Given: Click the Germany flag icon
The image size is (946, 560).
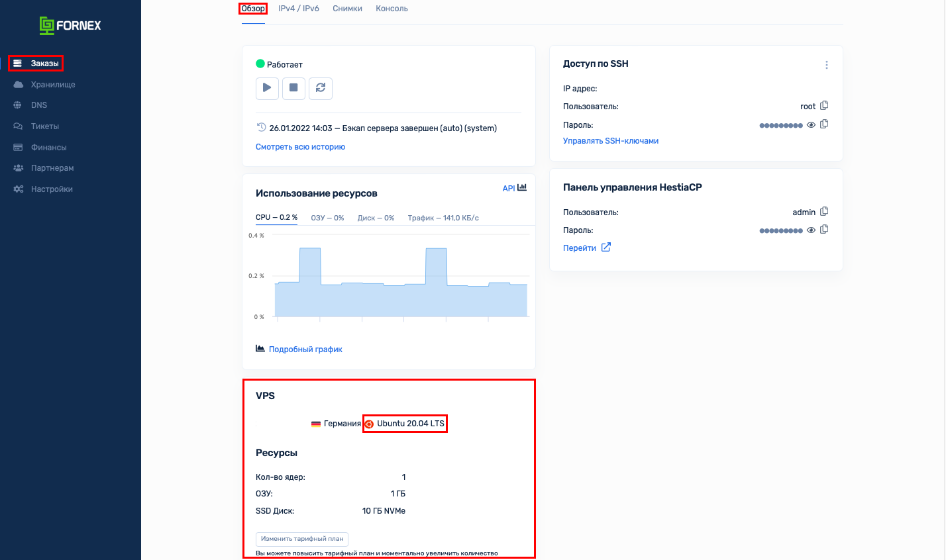Looking at the screenshot, I should (x=316, y=424).
